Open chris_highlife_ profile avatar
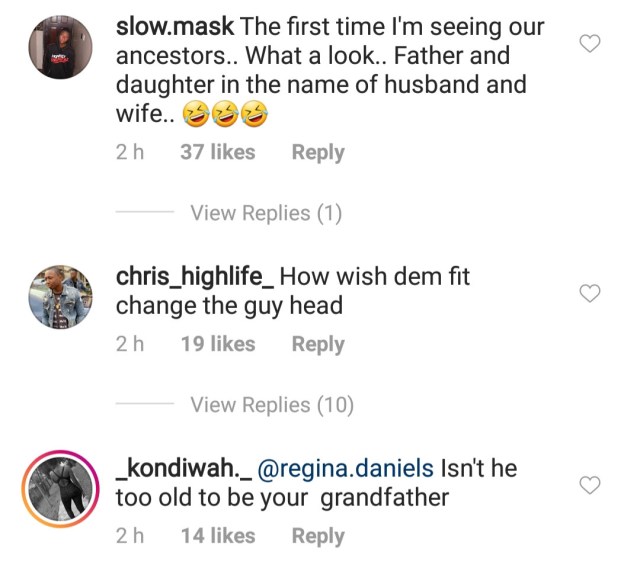The image size is (640, 571). pyautogui.click(x=60, y=296)
